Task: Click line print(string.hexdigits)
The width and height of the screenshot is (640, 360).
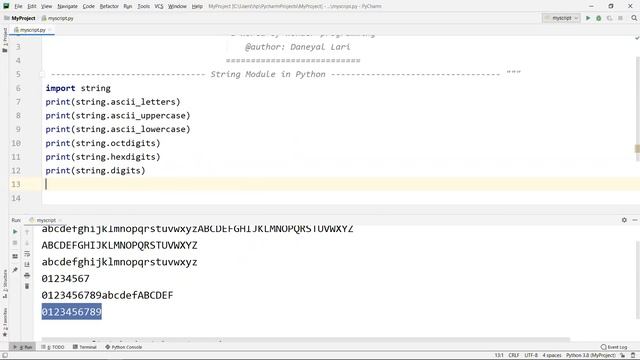Action: tap(103, 157)
